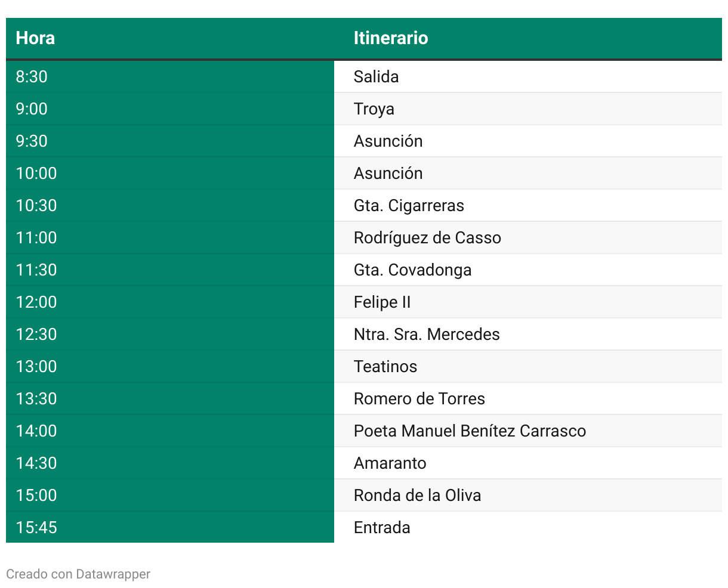Click the Itinerario column header
Screen dimensions: 728x588
coord(390,38)
